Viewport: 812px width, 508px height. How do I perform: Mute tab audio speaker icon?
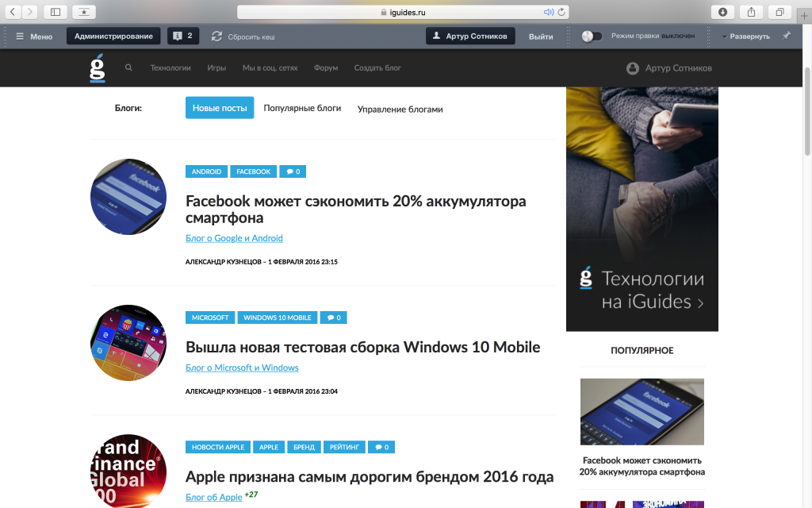(x=549, y=12)
